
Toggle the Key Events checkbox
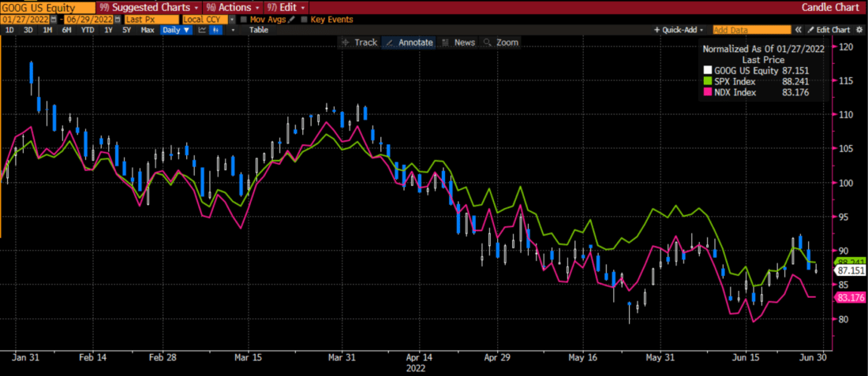[305, 20]
